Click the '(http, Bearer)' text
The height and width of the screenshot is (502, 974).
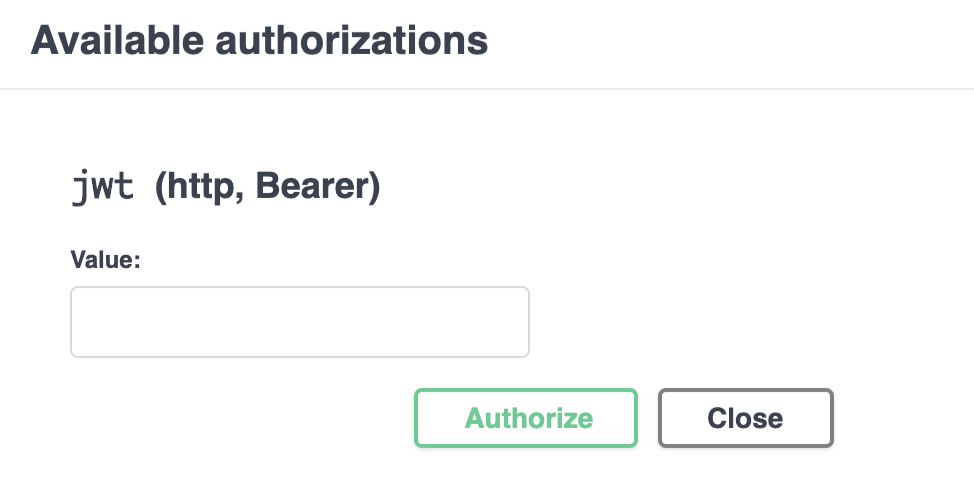point(267,188)
